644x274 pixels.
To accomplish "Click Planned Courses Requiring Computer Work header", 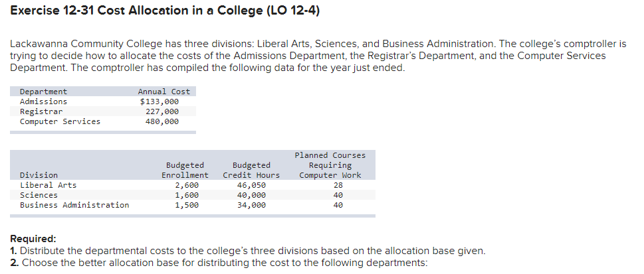I will pyautogui.click(x=330, y=165).
